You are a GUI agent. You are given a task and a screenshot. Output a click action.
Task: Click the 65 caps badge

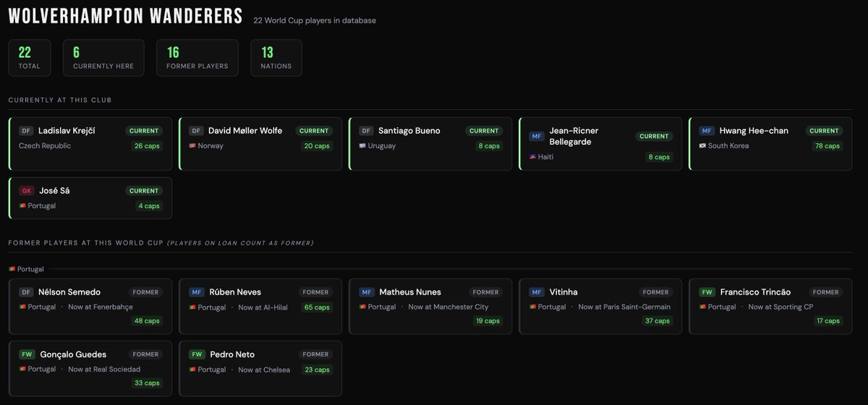coord(317,307)
